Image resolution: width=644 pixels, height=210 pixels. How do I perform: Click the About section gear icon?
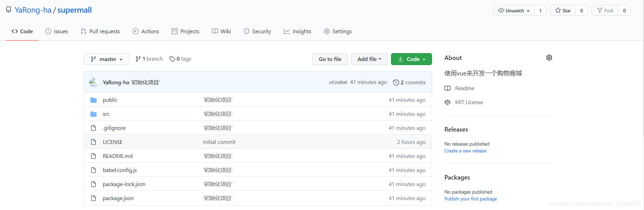549,58
